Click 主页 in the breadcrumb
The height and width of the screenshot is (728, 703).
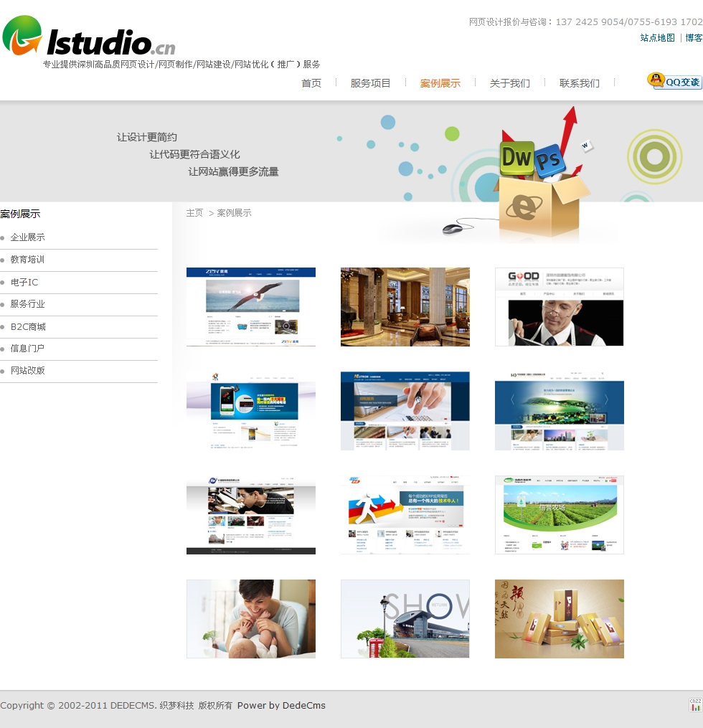click(x=194, y=213)
